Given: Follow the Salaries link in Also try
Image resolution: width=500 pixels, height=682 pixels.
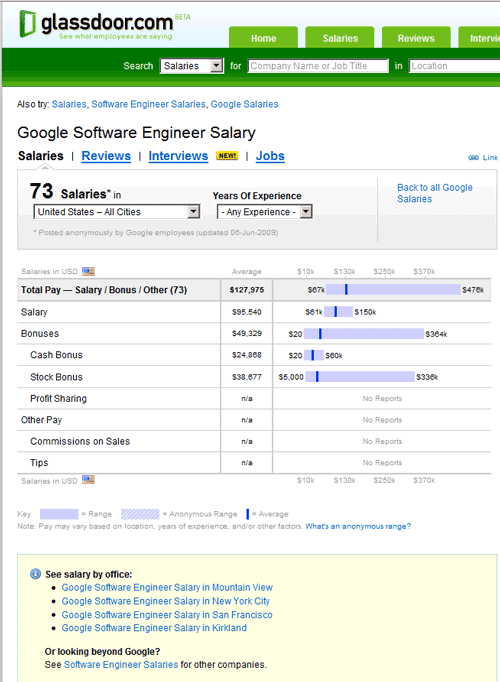Looking at the screenshot, I should pos(69,104).
